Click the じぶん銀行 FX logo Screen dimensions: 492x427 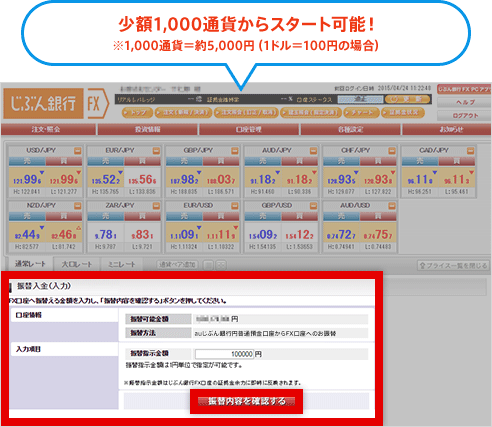click(x=56, y=103)
